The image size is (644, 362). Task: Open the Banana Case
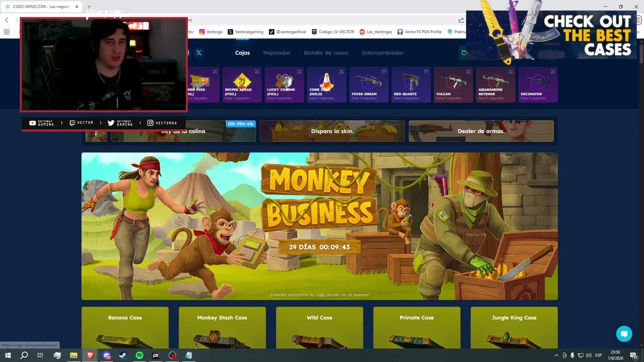click(x=125, y=327)
